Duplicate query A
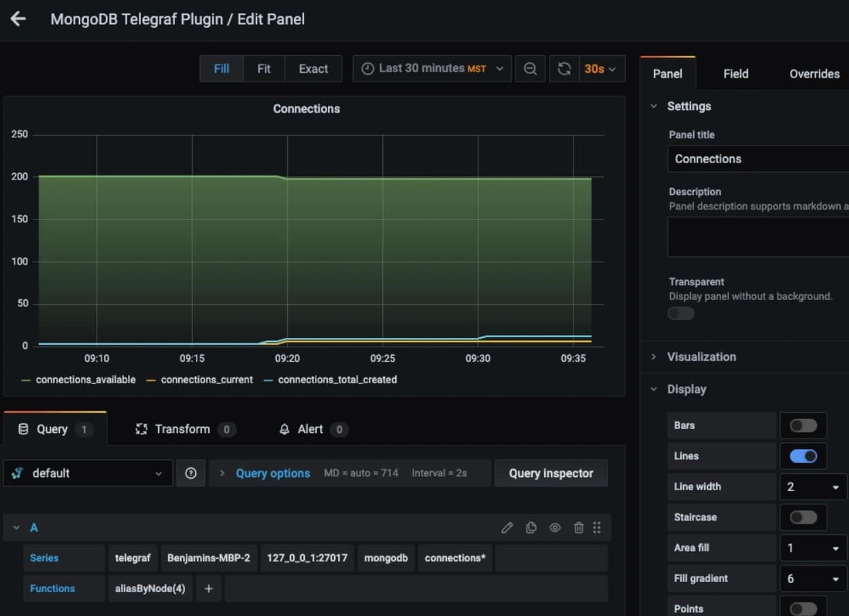Viewport: 849px width, 616px height. (531, 528)
